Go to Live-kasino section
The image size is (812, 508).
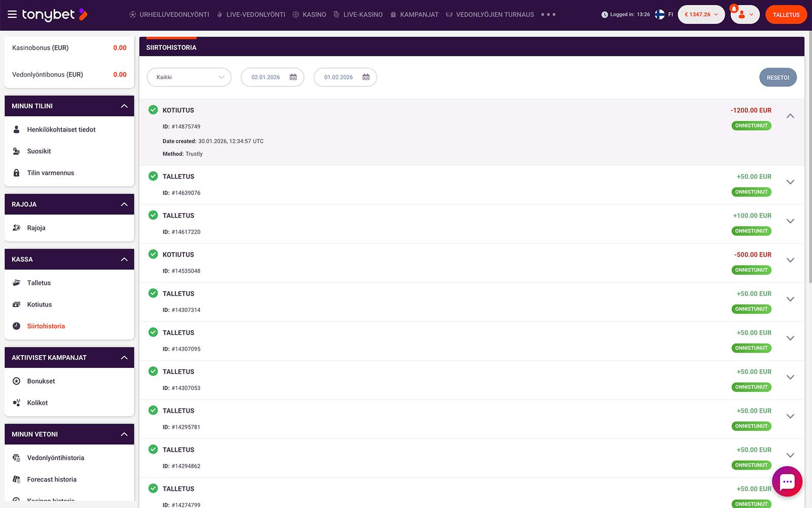358,15
